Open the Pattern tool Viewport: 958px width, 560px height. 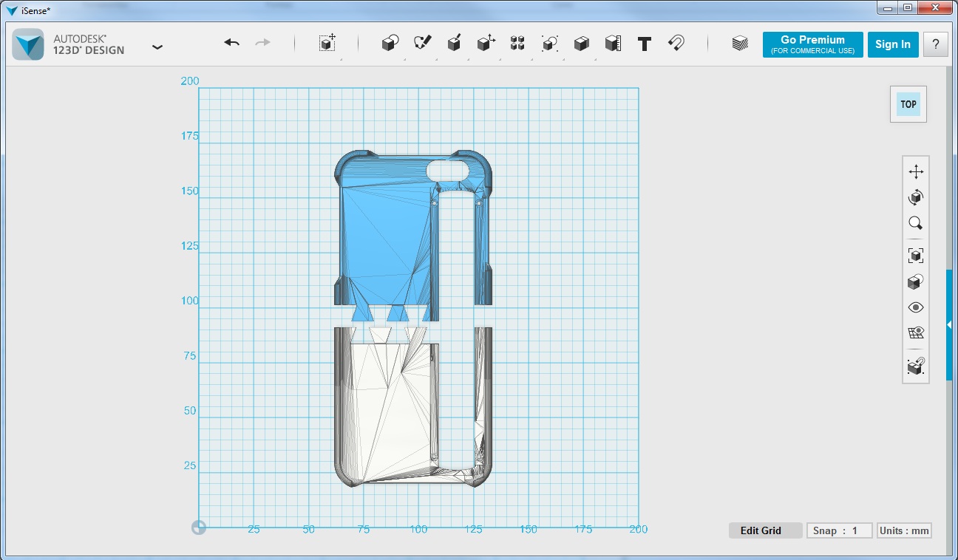point(517,43)
